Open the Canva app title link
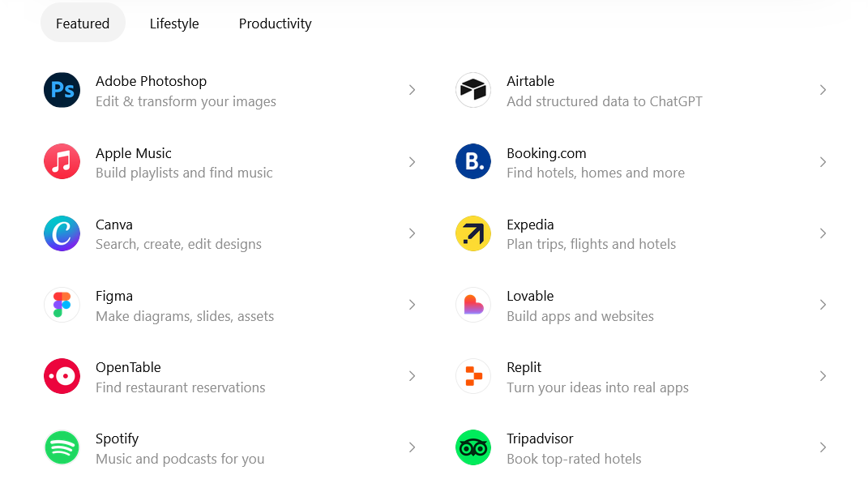 coord(114,225)
